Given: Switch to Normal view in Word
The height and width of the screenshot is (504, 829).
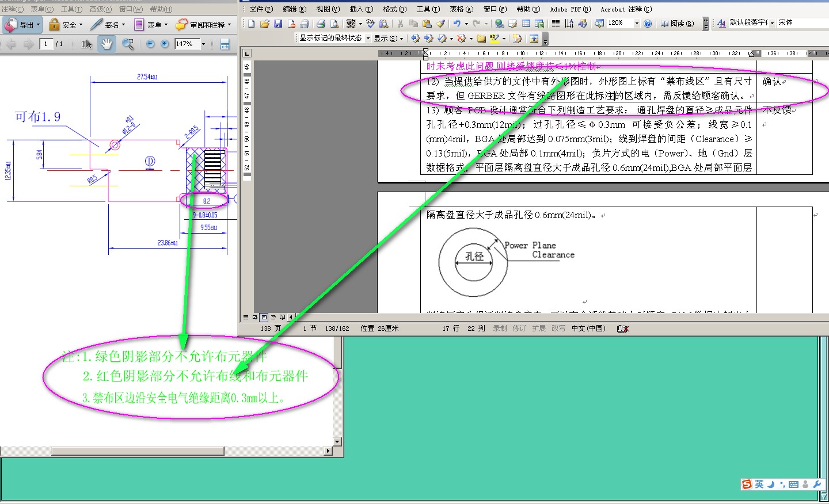Looking at the screenshot, I should point(246,317).
